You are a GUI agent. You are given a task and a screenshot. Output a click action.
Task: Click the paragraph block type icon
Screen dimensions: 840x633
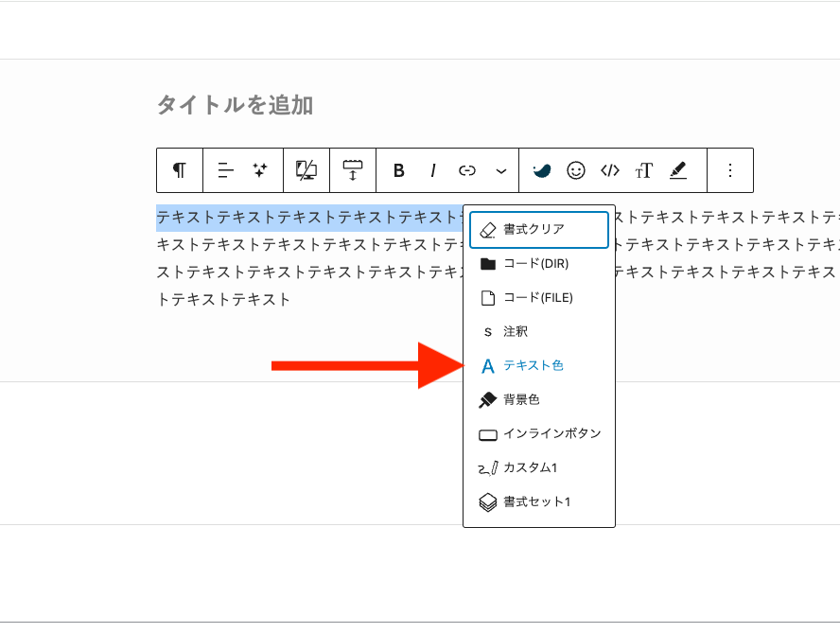tap(180, 170)
